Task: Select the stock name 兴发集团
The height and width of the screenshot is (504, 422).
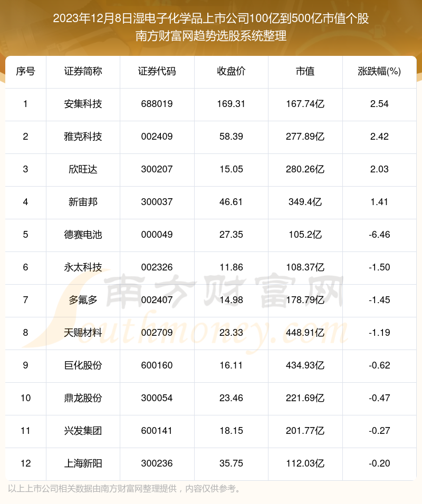Action: coord(83,431)
